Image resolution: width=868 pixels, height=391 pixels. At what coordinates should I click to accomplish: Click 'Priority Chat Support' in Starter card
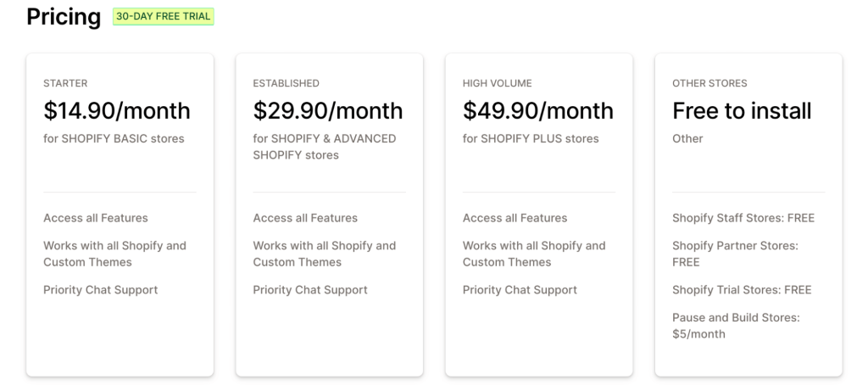[101, 290]
